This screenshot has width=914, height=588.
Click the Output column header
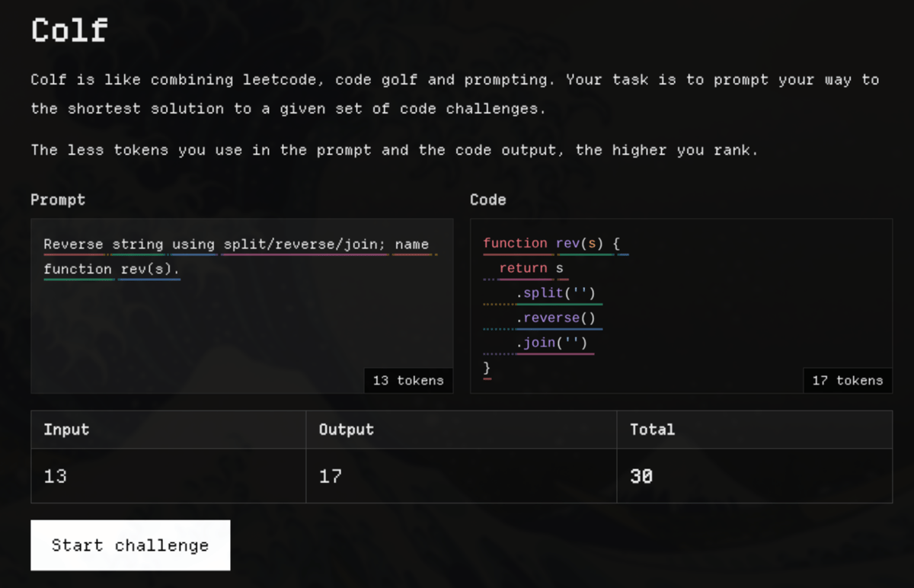point(347,430)
